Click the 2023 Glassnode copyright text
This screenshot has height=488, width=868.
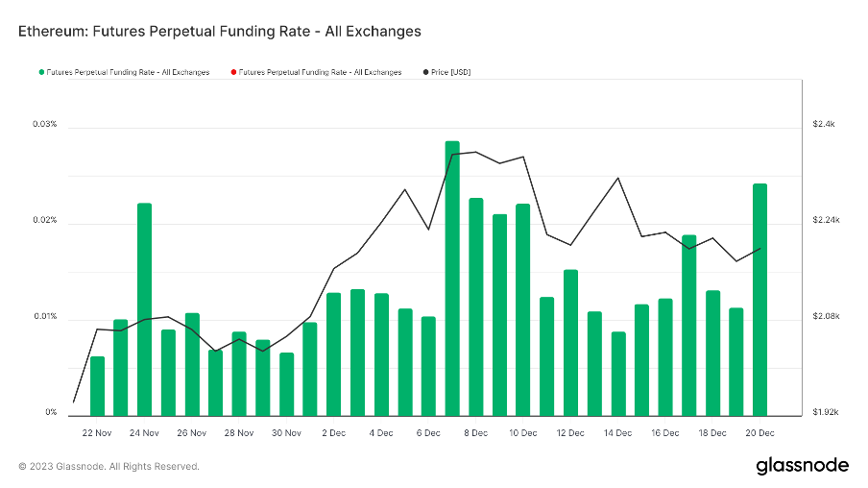click(x=108, y=467)
